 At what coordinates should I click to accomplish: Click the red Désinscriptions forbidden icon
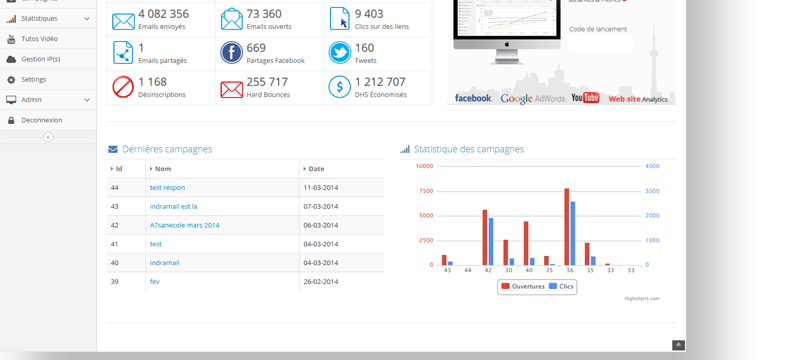[x=123, y=87]
